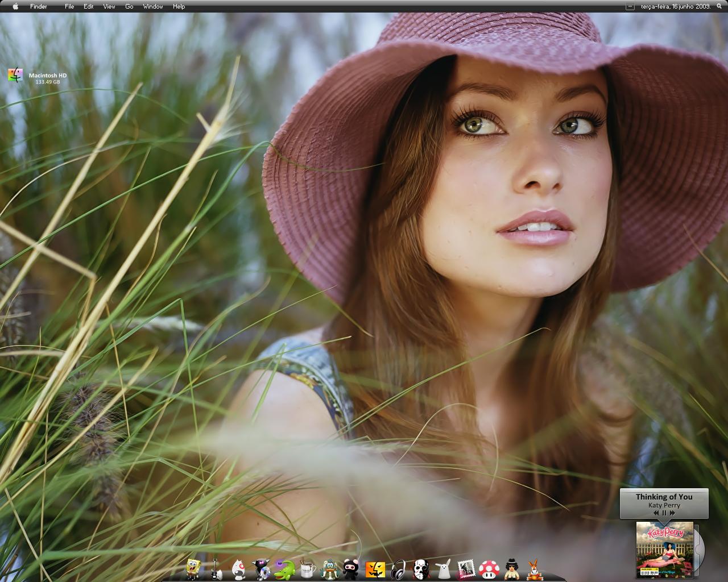
Task: Click the orange Finder face dock icon
Action: (375, 569)
